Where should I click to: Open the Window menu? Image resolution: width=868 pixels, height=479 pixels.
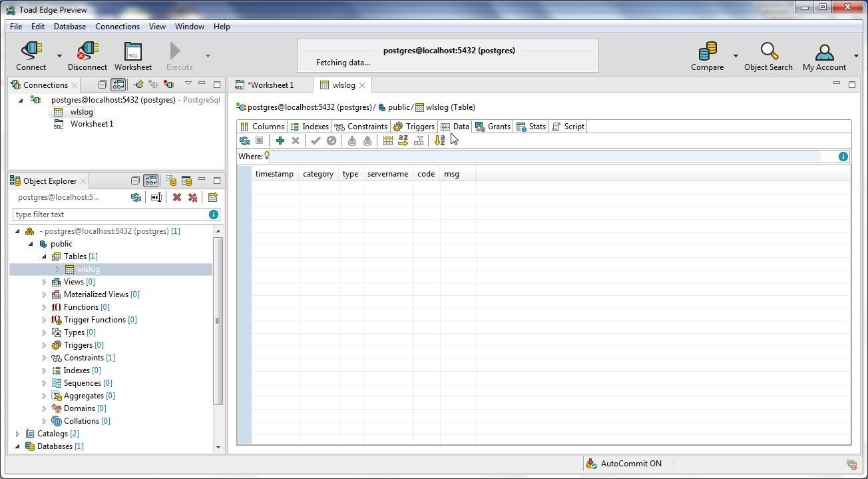tap(190, 27)
